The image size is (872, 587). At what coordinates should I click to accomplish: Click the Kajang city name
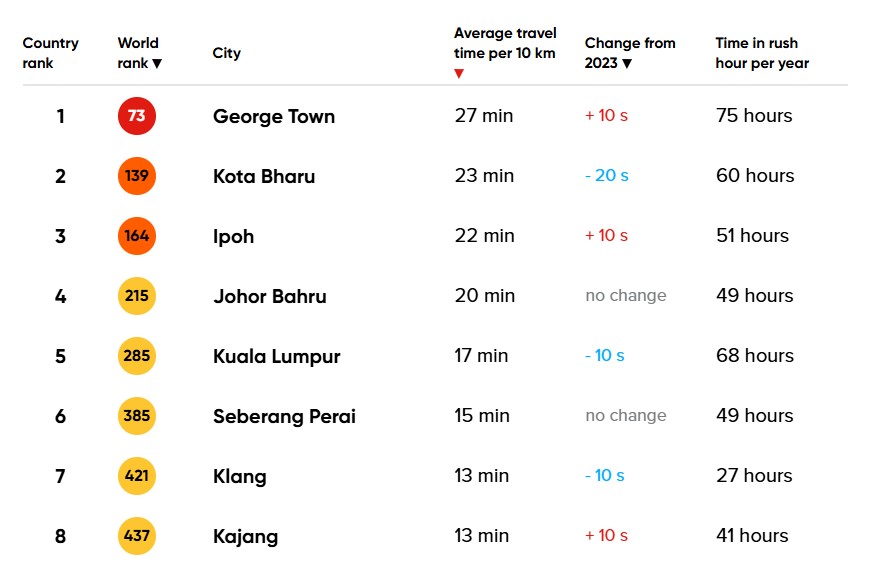[246, 536]
